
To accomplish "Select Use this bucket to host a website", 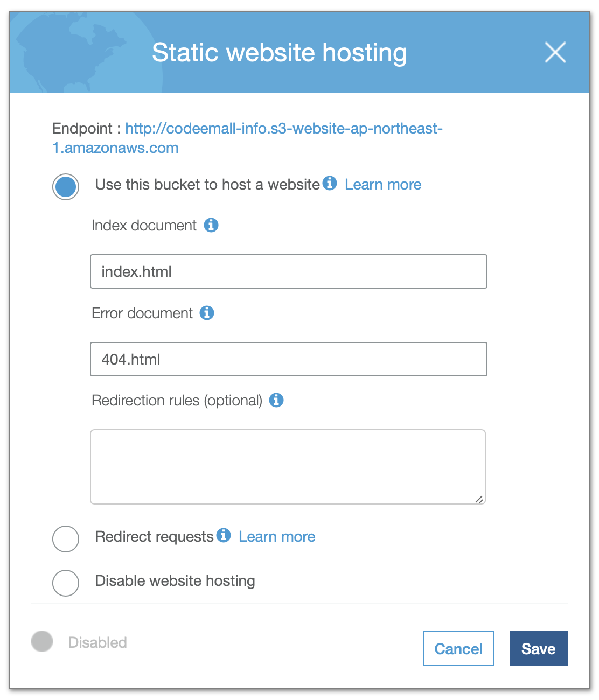I will tap(66, 187).
